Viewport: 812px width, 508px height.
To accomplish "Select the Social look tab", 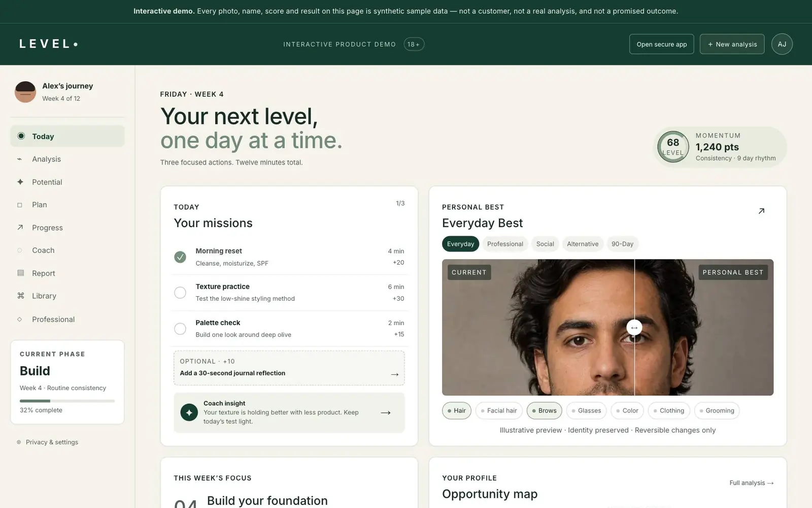I will (545, 244).
